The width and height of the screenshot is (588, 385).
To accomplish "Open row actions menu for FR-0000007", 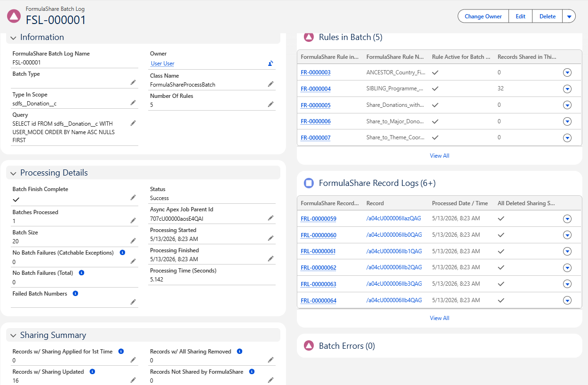I will (x=567, y=137).
